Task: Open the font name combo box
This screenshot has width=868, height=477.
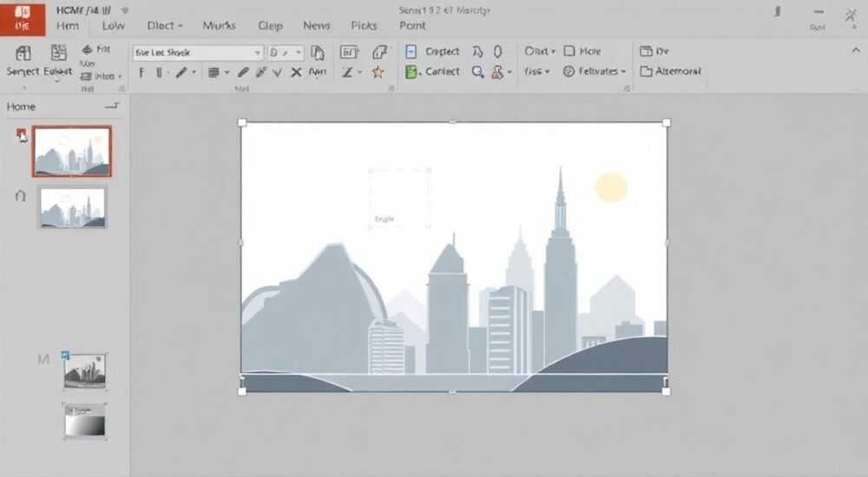Action: click(197, 53)
